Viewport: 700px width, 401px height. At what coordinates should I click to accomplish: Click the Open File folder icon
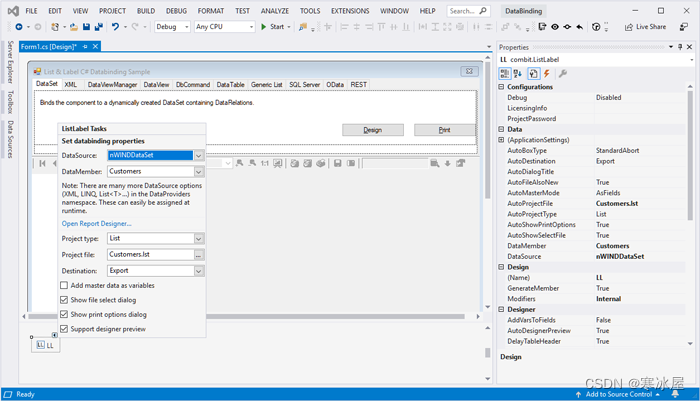[x=74, y=27]
